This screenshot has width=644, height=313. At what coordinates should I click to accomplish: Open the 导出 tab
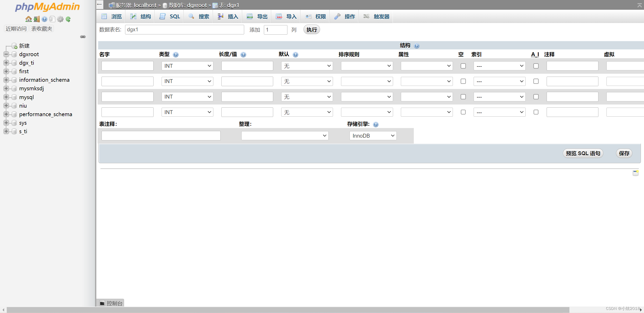[257, 17]
